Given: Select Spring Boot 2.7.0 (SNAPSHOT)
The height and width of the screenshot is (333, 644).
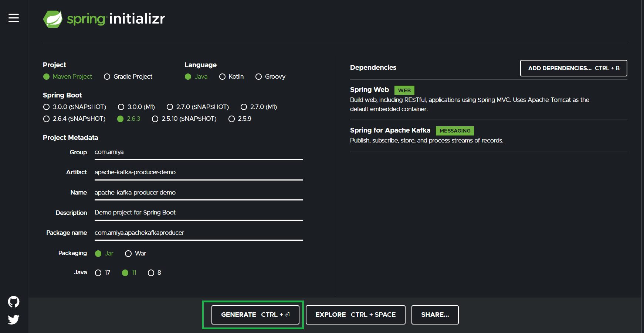Looking at the screenshot, I should click(x=198, y=107).
